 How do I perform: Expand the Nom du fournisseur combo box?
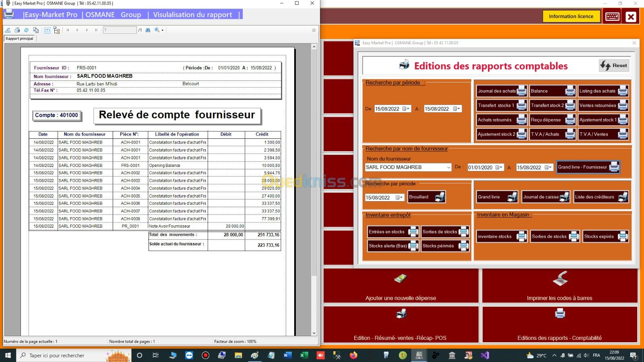[448, 167]
